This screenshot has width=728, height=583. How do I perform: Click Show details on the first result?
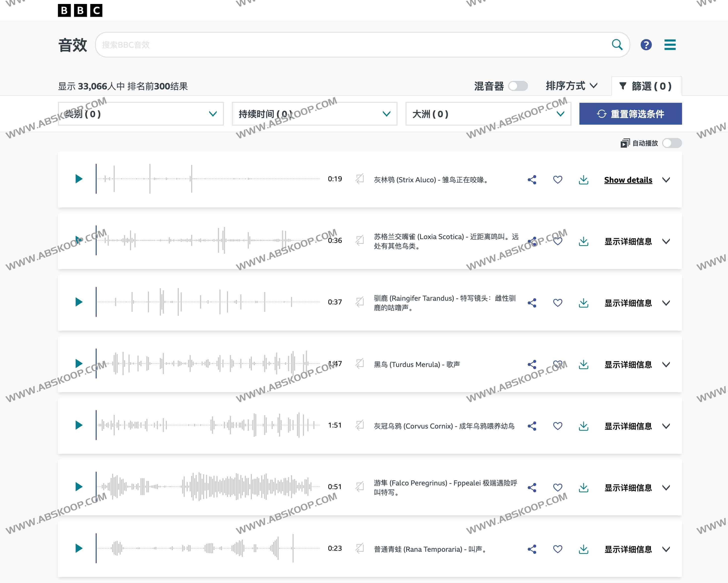[x=628, y=180]
